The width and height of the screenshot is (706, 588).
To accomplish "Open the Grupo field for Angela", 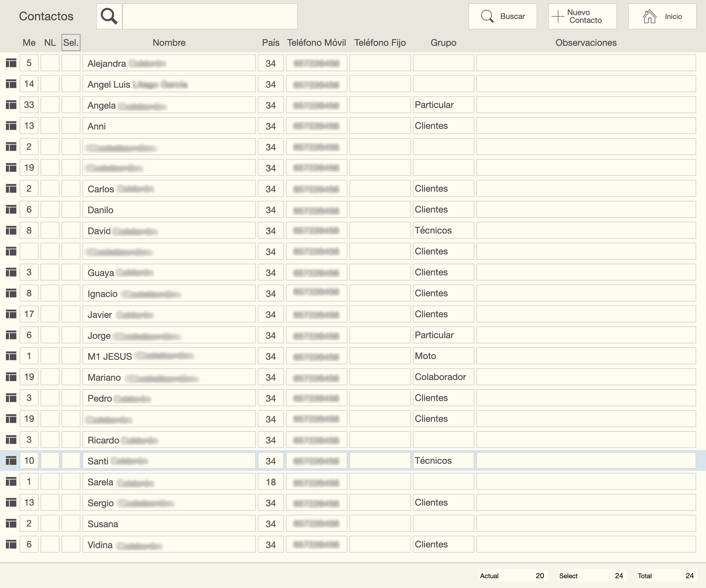I will tap(443, 105).
